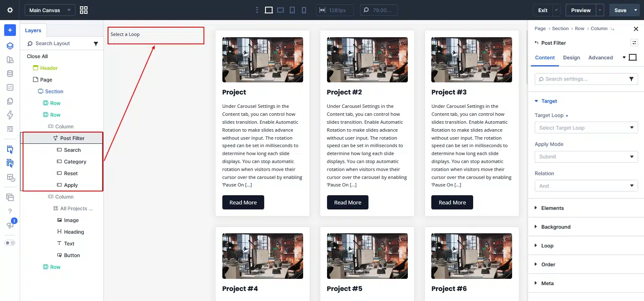Open the Relation And dropdown
The image size is (644, 301).
[x=586, y=186]
